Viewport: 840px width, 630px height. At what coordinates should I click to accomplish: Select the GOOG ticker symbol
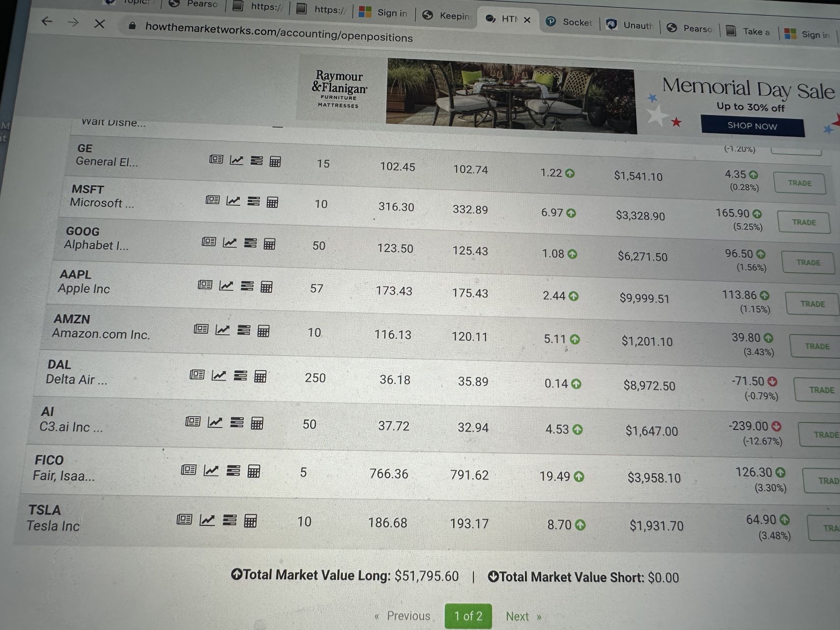pos(83,231)
